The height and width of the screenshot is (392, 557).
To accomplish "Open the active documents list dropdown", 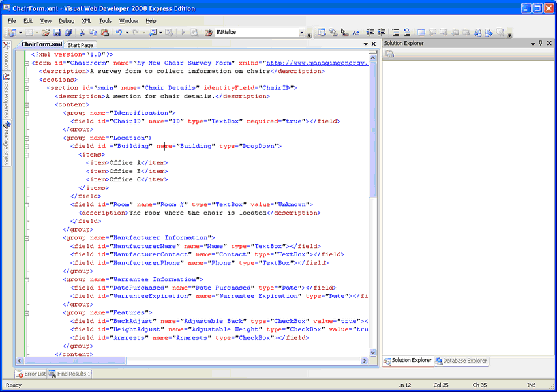I will (365, 44).
